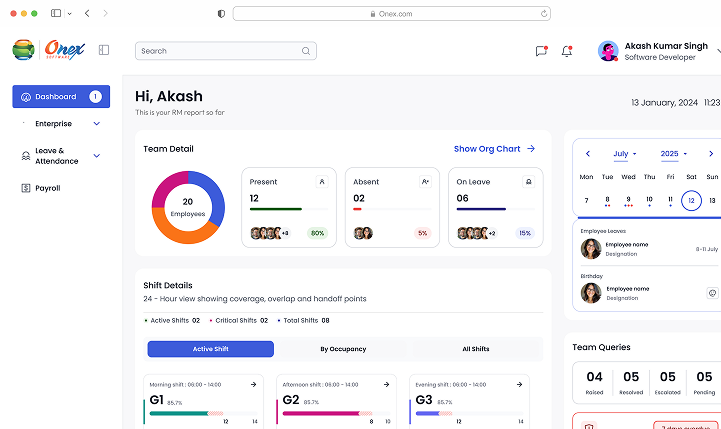Open the July month dropdown
Viewport: 721px width, 429px height.
click(x=625, y=154)
